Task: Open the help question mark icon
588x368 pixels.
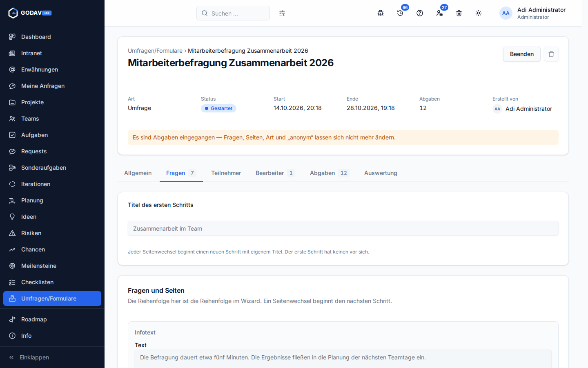Action: [x=420, y=13]
